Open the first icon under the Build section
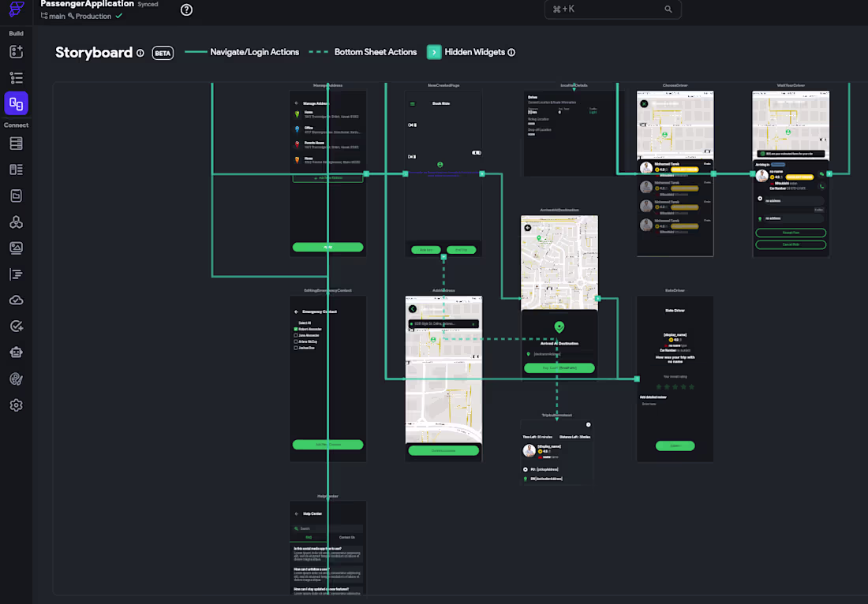This screenshot has height=604, width=868. (x=16, y=51)
